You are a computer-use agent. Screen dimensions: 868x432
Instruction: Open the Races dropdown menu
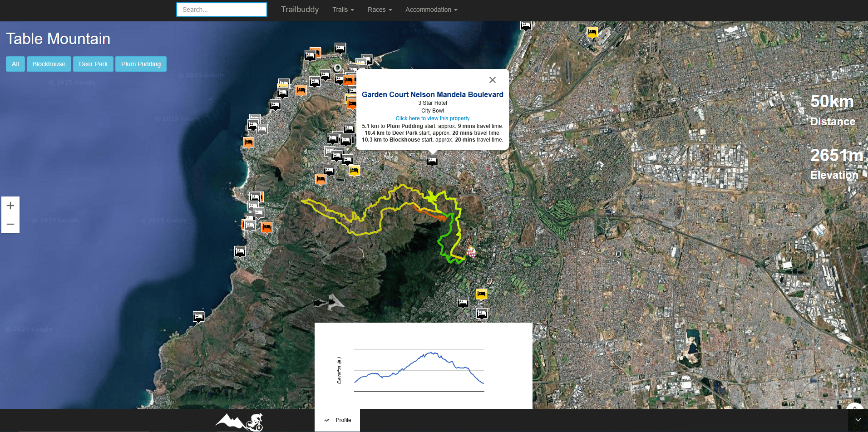pos(380,10)
